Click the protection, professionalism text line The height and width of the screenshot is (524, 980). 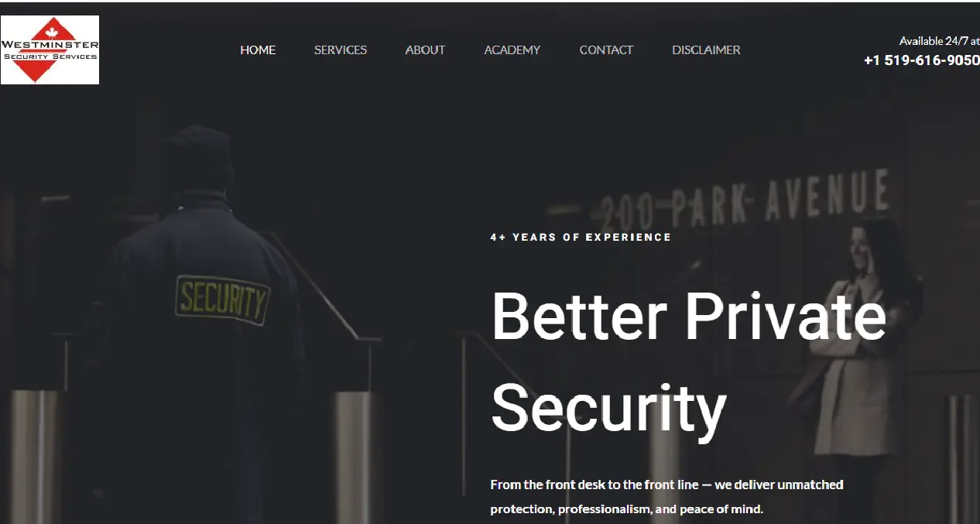click(627, 509)
